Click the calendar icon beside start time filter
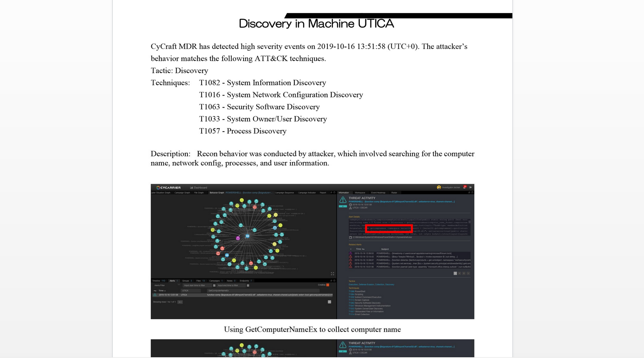644x361 pixels. [x=214, y=286]
